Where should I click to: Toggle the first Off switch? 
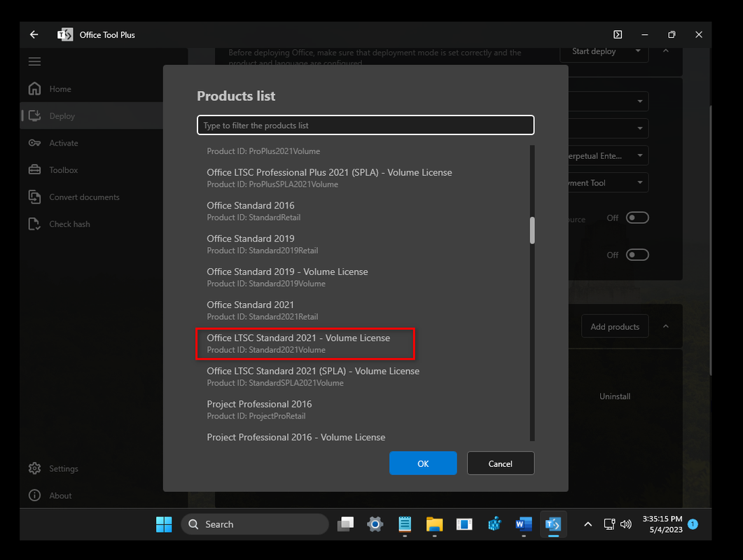tap(637, 218)
